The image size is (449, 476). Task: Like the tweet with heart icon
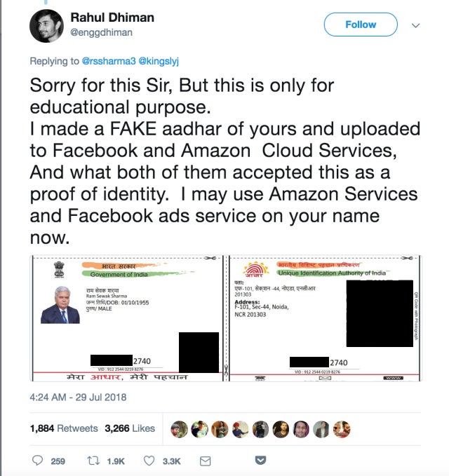pyautogui.click(x=149, y=461)
